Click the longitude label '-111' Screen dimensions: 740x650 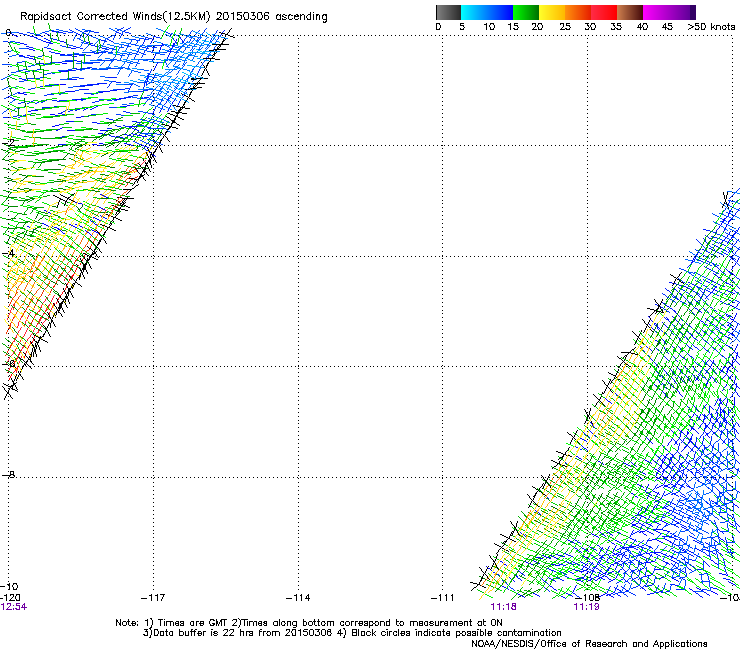(x=442, y=598)
